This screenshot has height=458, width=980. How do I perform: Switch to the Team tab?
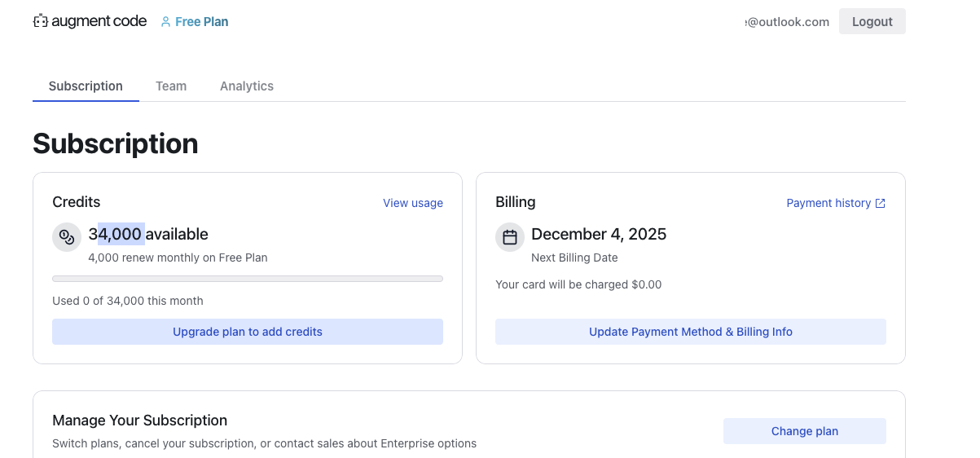171,86
